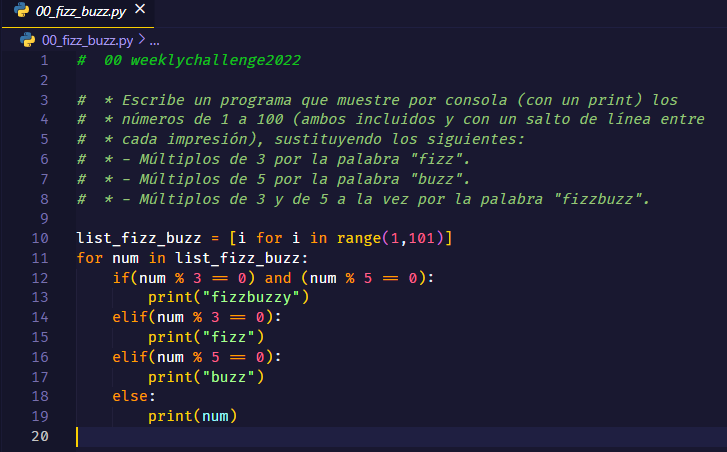Click the Python icon in the tab
This screenshot has height=452, width=727.
(x=21, y=10)
